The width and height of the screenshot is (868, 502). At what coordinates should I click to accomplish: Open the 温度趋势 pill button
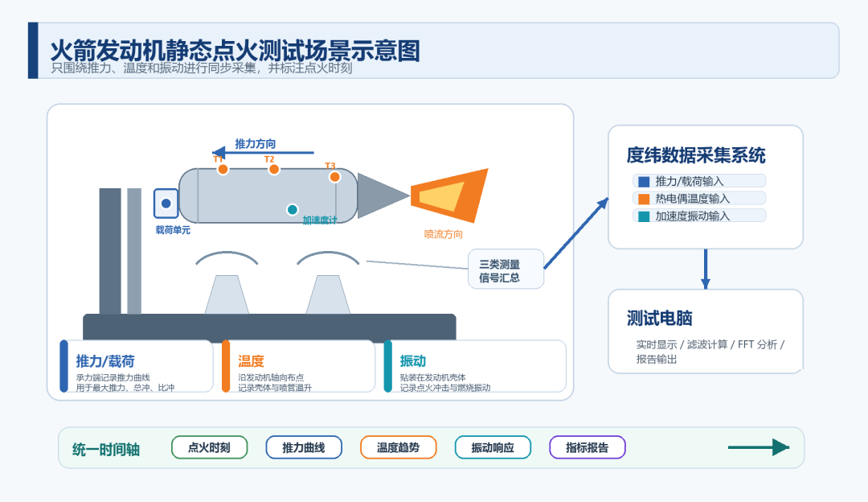pyautogui.click(x=398, y=447)
